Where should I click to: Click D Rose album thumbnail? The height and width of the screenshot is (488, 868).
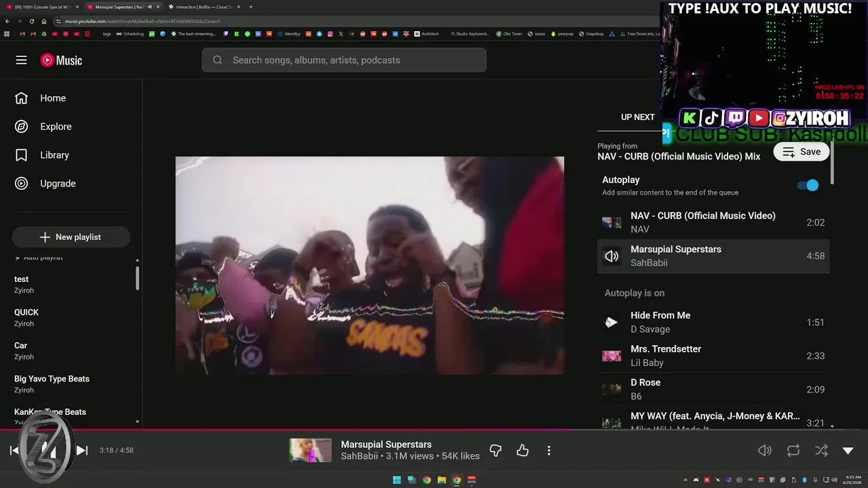612,390
